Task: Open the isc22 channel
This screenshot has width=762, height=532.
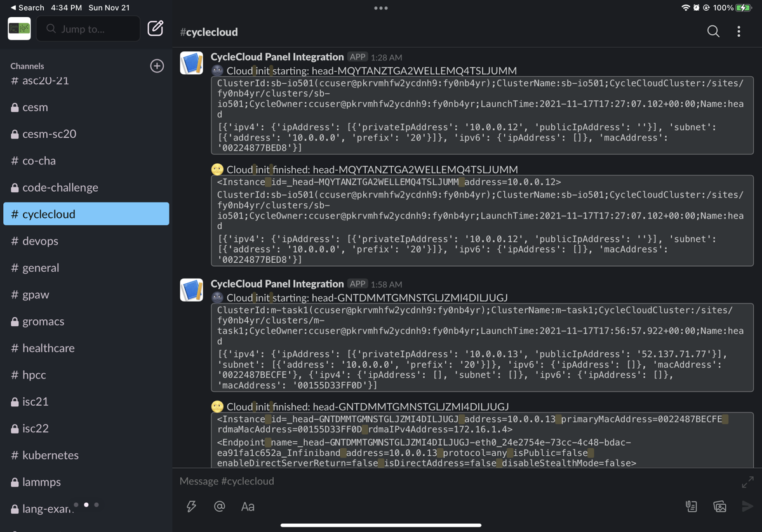Action: click(86, 428)
